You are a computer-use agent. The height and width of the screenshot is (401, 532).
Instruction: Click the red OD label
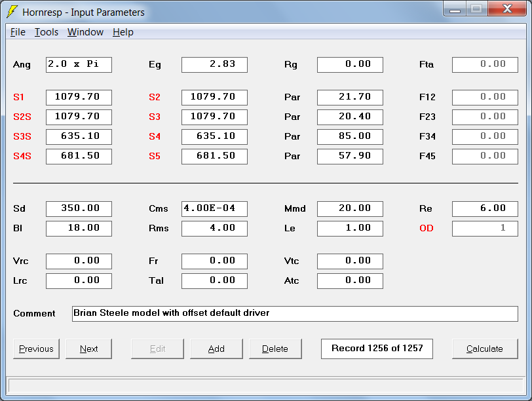coord(427,228)
